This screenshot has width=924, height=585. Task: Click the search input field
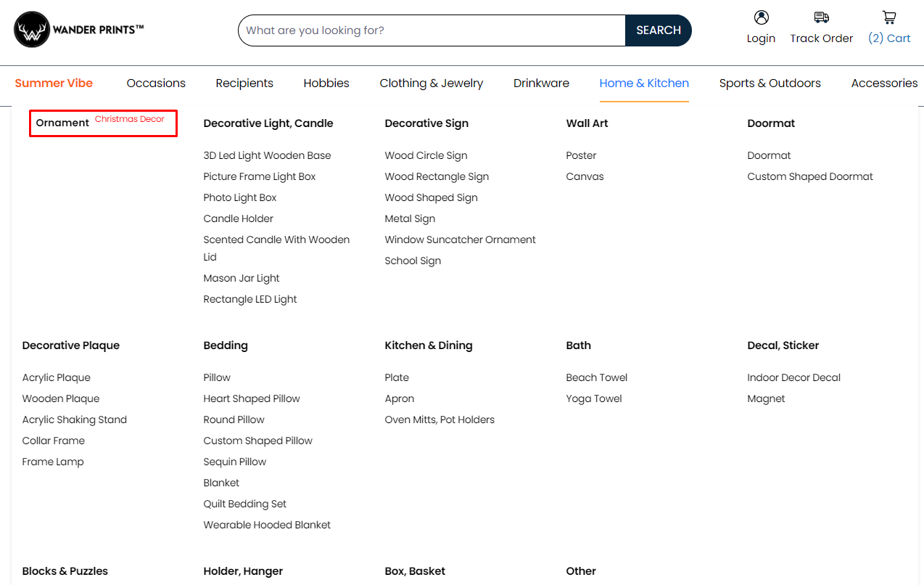(x=432, y=30)
